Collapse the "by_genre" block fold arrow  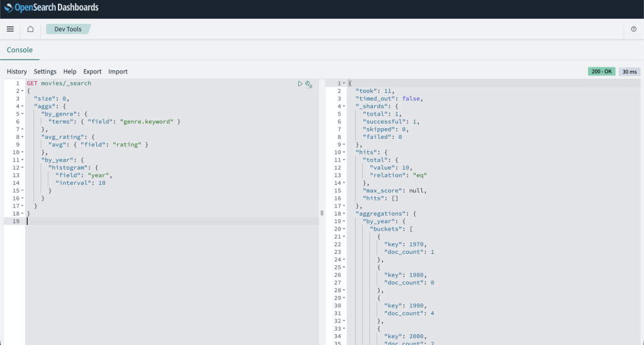click(23, 114)
